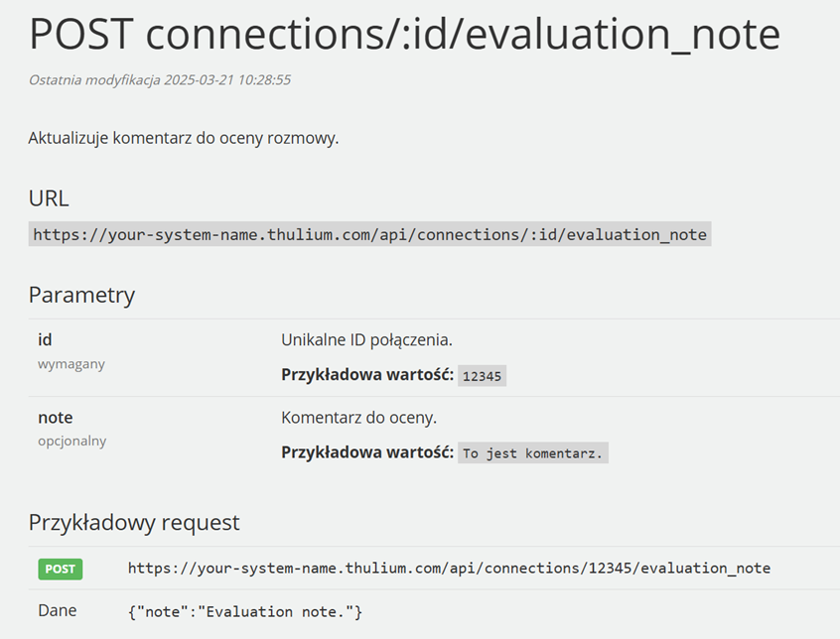Click the Przykładowy request heading
Viewport: 840px width, 639px height.
[134, 522]
